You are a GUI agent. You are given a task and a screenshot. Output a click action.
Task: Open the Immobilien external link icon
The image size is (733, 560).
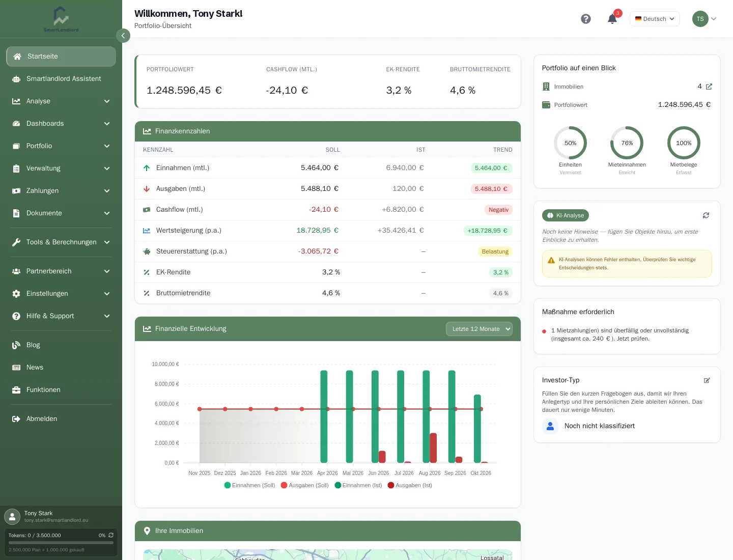709,87
